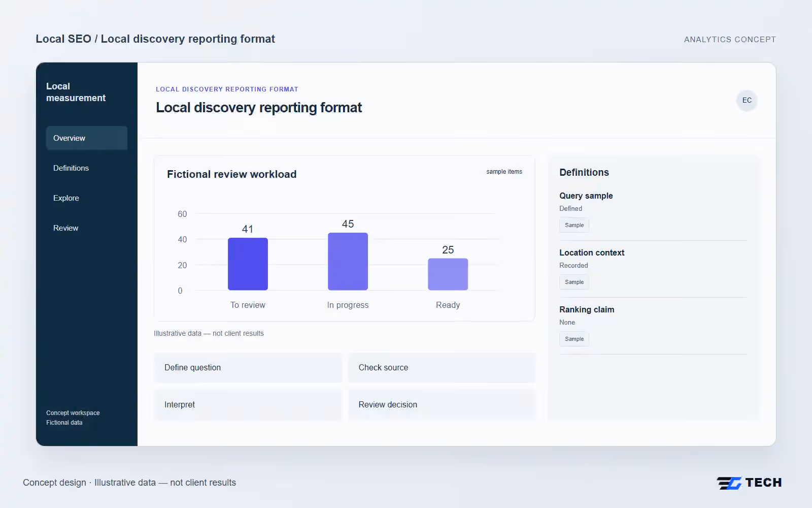
Task: Select the Define question card
Action: (248, 368)
